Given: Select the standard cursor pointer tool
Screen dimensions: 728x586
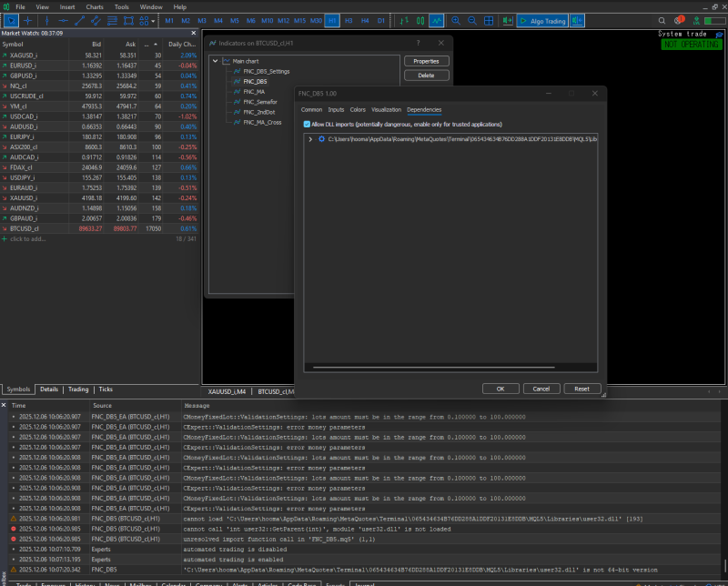Looking at the screenshot, I should (x=13, y=20).
